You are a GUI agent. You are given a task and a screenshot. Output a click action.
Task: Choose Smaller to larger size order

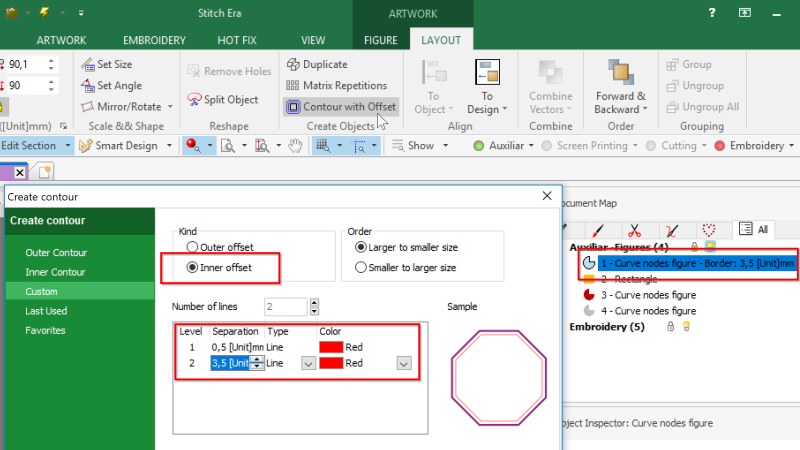[361, 268]
